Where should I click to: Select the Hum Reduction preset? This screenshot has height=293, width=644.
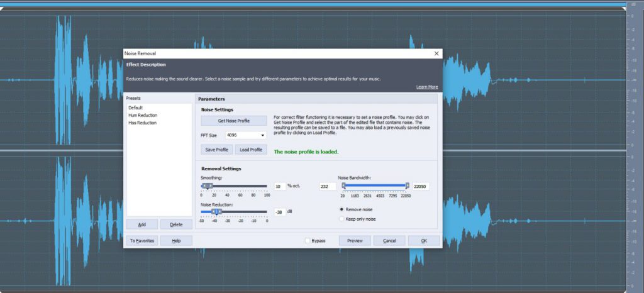coord(143,115)
